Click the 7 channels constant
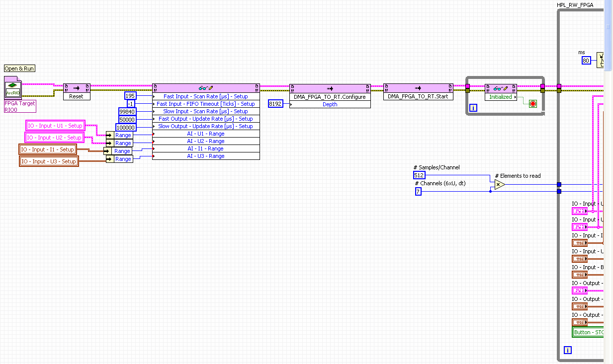613x364 pixels. click(418, 191)
